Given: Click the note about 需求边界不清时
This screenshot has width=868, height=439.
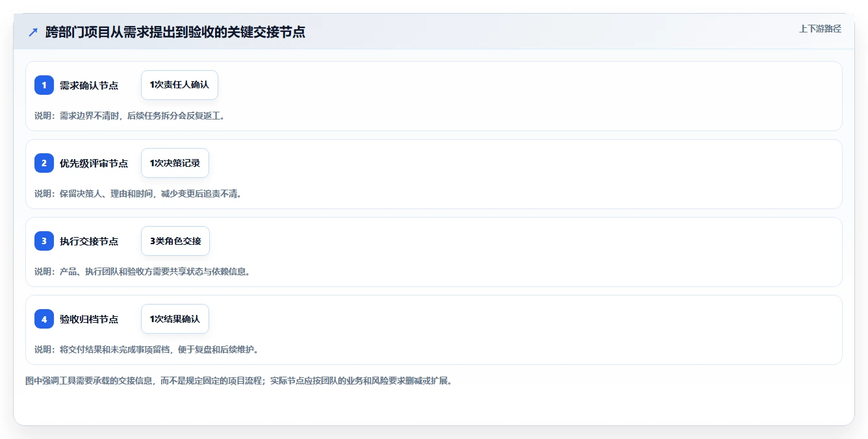Looking at the screenshot, I should [x=130, y=116].
